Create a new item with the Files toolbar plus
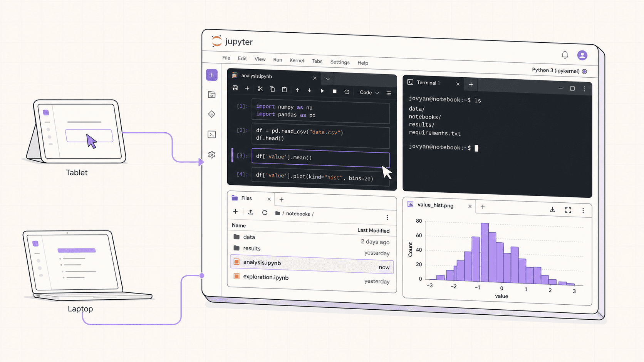The width and height of the screenshot is (644, 362). click(x=235, y=212)
